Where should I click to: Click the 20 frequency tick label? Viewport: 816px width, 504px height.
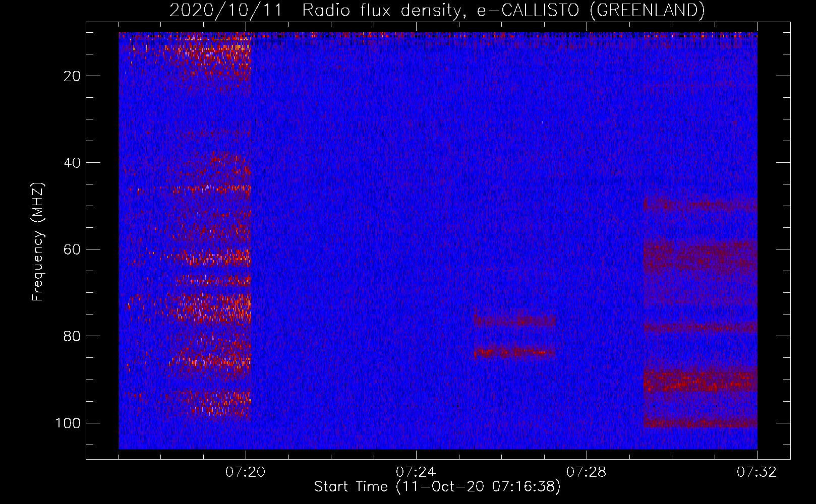(x=73, y=76)
